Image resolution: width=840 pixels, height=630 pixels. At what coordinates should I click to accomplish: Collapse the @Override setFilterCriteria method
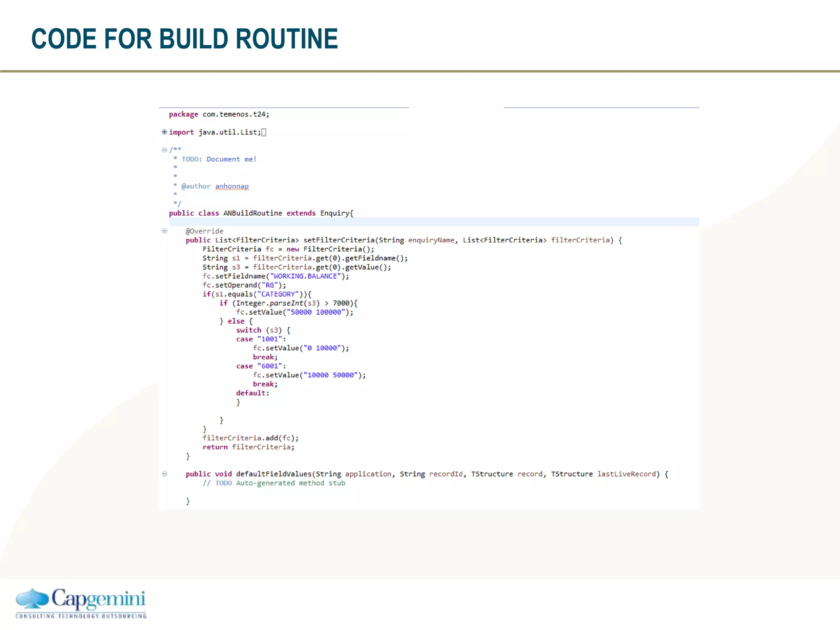point(164,231)
